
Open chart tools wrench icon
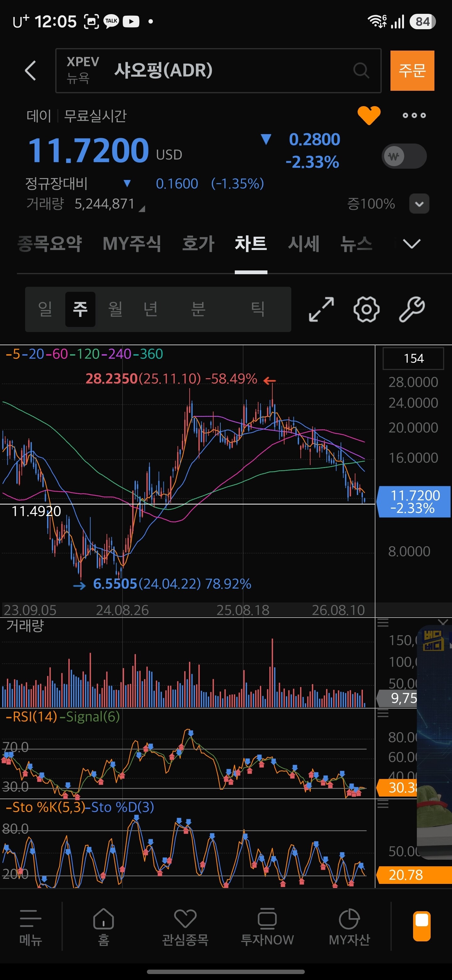tap(412, 309)
